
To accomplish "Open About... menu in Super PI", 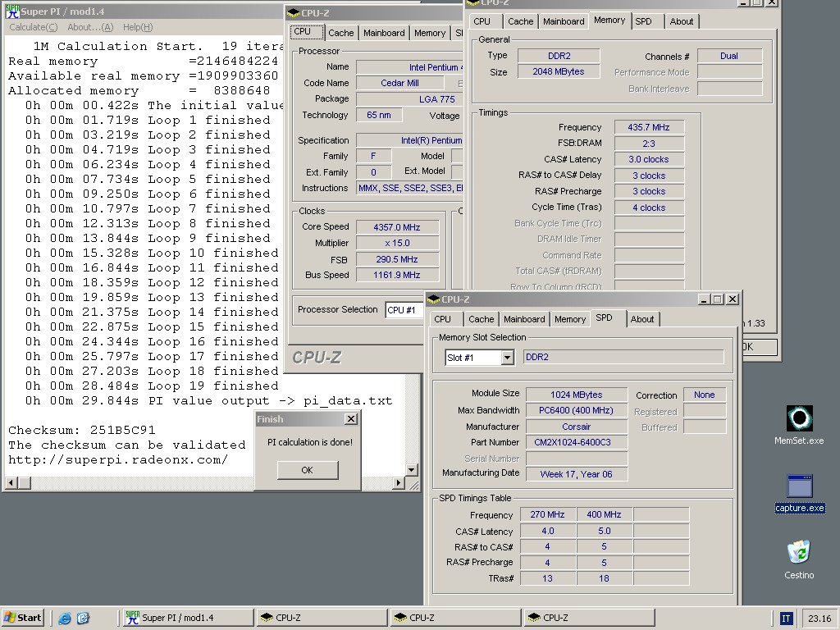I will [x=90, y=27].
